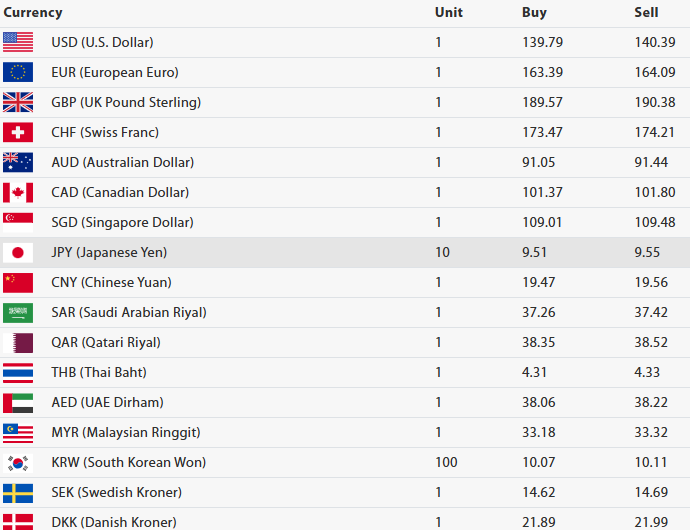Click the USD (U.S. Dollar) label
This screenshot has width=690, height=530.
tap(102, 42)
